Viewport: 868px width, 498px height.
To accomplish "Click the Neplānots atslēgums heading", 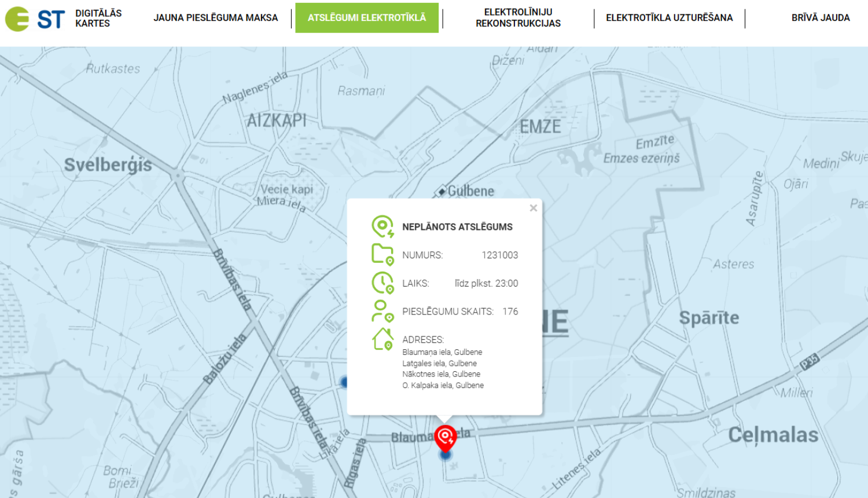I will click(x=457, y=227).
